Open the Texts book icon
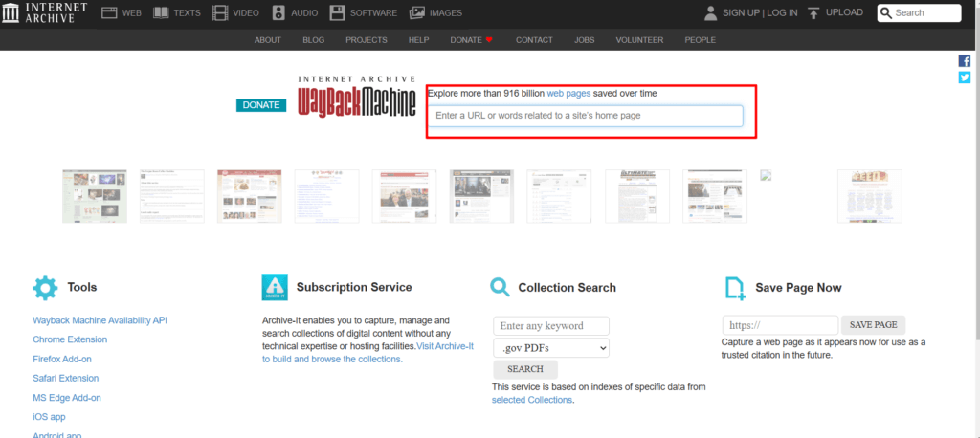Viewport: 980px width, 438px height. coord(161,12)
